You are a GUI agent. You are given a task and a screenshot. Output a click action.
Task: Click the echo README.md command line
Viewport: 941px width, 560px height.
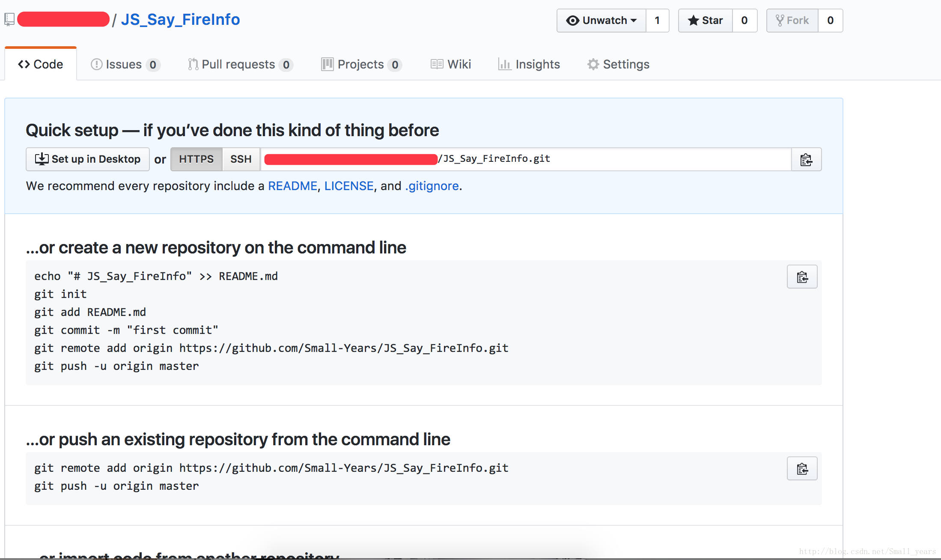point(156,276)
